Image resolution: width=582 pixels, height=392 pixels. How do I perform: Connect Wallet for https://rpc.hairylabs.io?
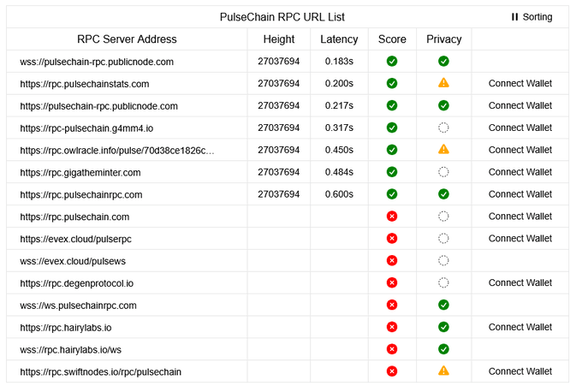520,327
